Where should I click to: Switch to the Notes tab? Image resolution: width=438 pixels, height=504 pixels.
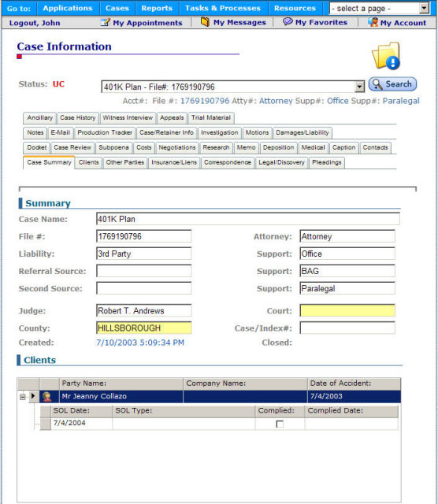[35, 132]
